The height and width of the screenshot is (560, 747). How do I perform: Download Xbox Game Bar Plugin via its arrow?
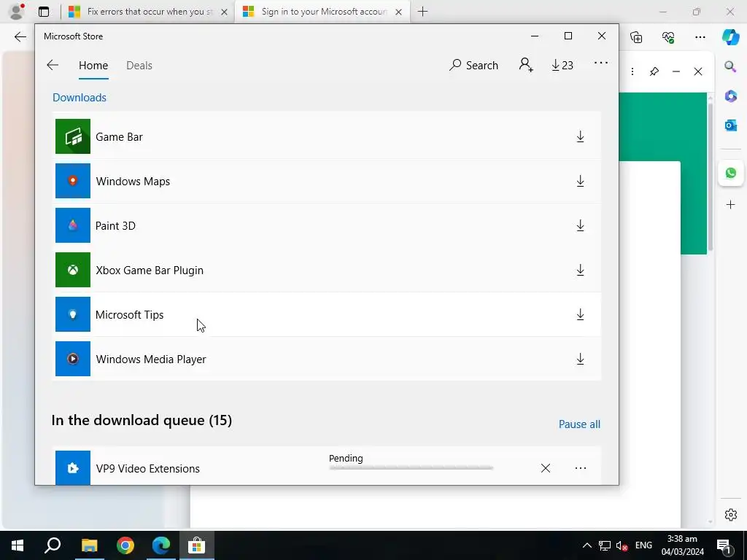click(580, 270)
